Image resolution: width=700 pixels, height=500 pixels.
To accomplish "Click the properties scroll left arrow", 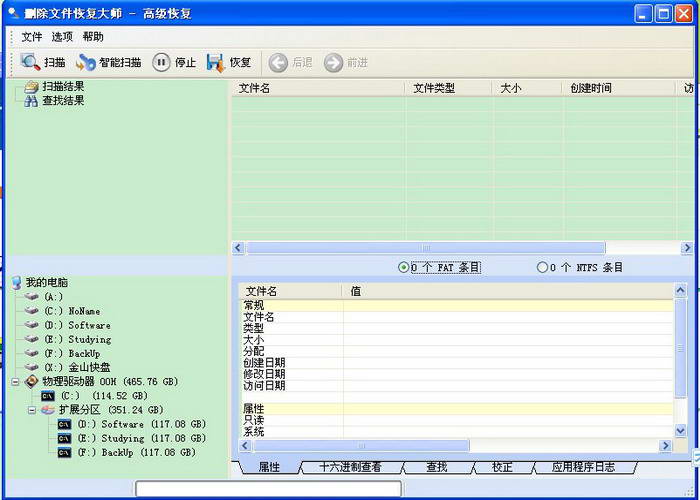I will pos(245,446).
